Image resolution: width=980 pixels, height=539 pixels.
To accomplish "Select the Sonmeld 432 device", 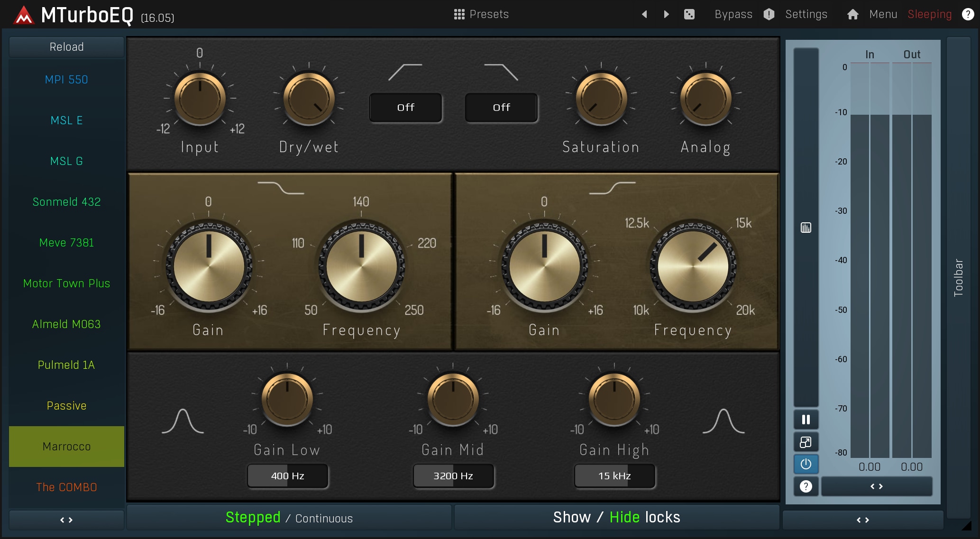I will (x=66, y=202).
